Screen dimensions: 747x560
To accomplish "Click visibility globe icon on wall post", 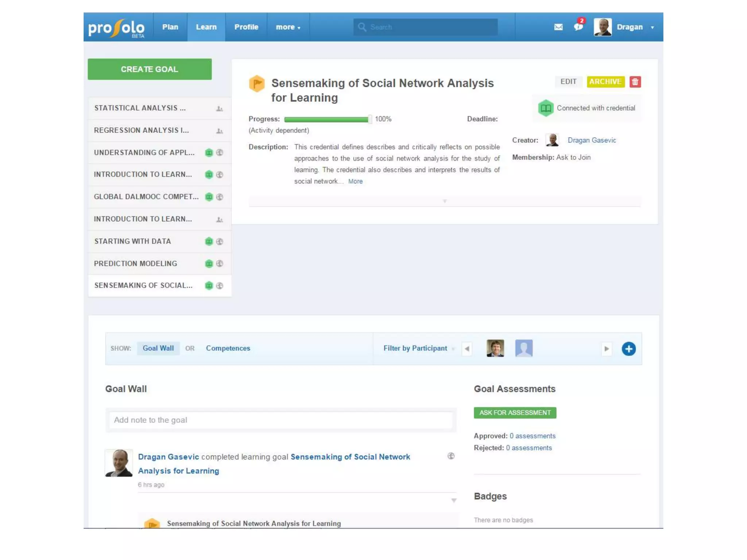I will click(451, 456).
